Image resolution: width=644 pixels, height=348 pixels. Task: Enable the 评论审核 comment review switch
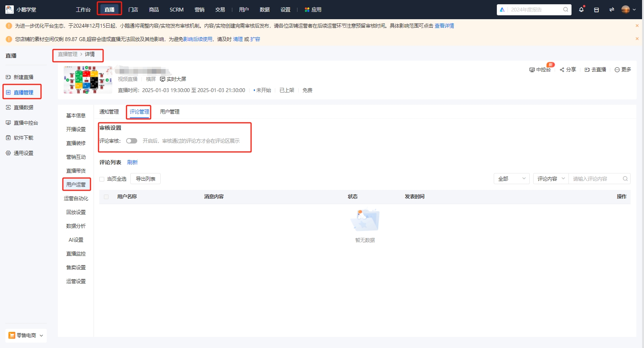pyautogui.click(x=131, y=141)
